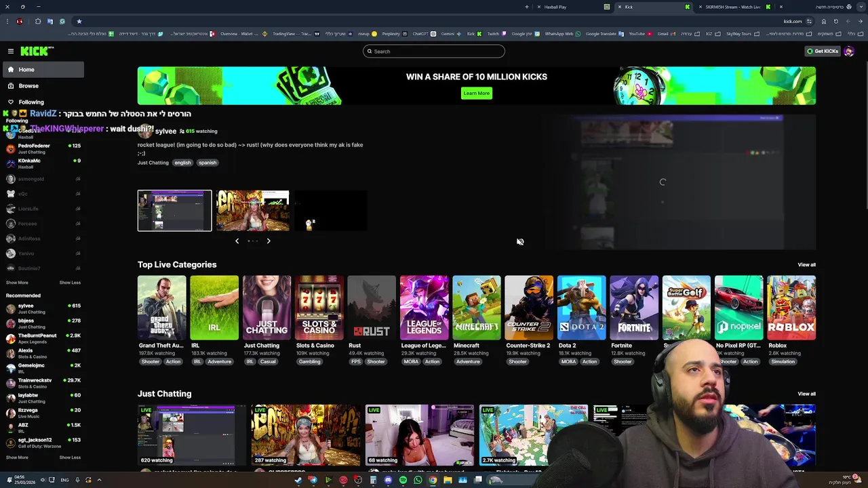
Task: Open Fortnite category card
Action: [634, 308]
